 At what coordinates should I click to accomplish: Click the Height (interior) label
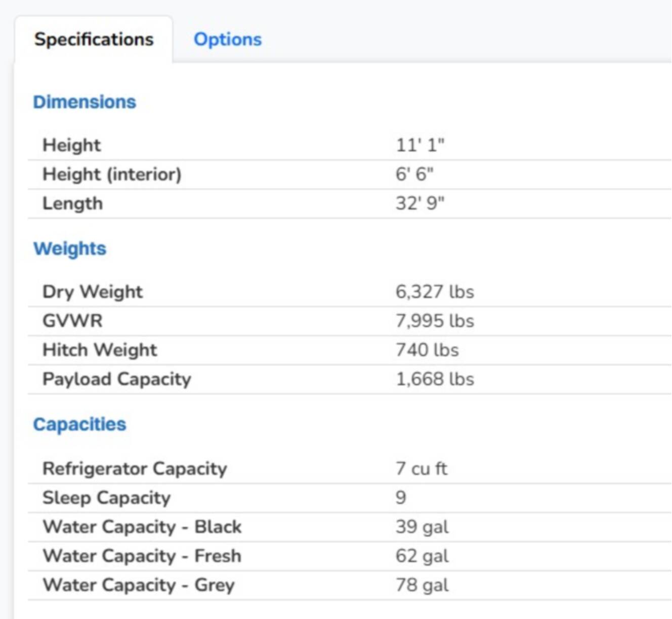112,174
